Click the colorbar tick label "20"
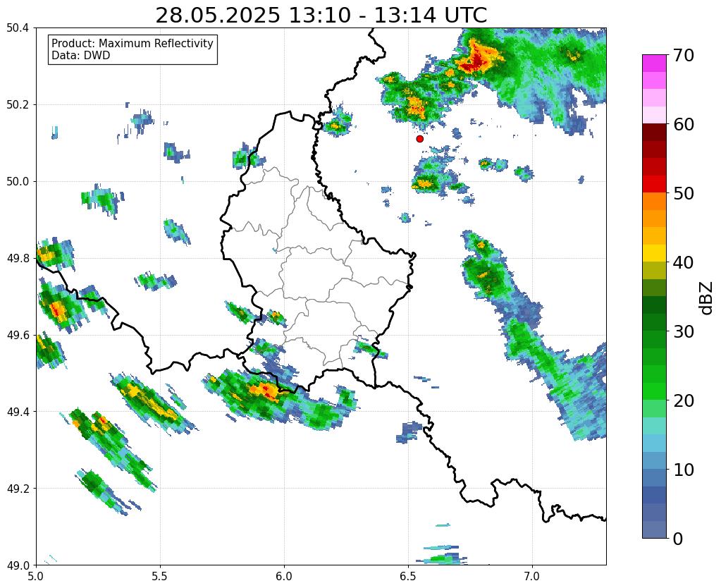This screenshot has height=588, width=721. pos(683,400)
